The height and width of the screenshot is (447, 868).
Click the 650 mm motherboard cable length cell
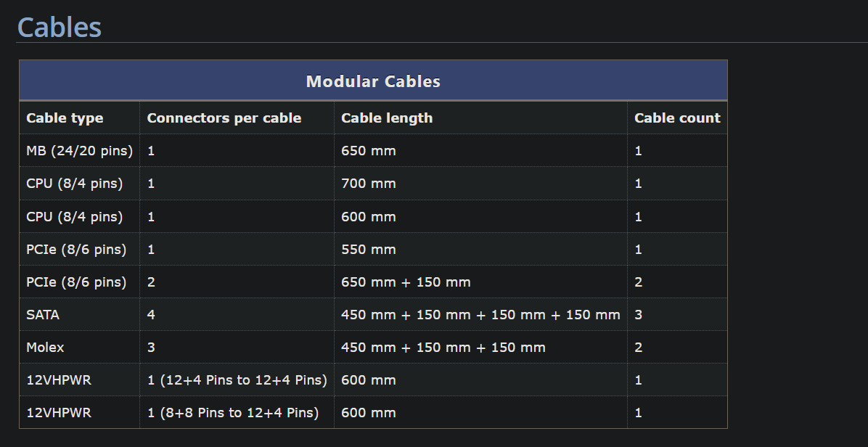[369, 151]
